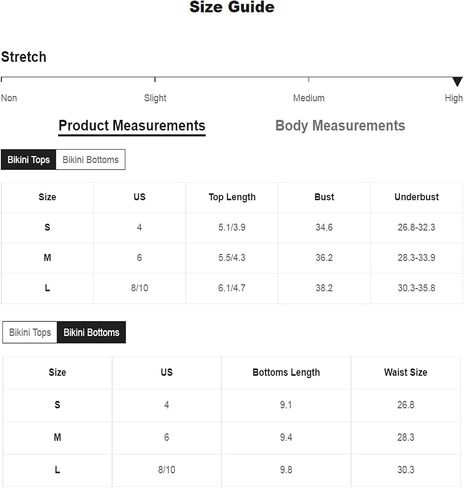Click the Size Guide heading

pyautogui.click(x=232, y=7)
